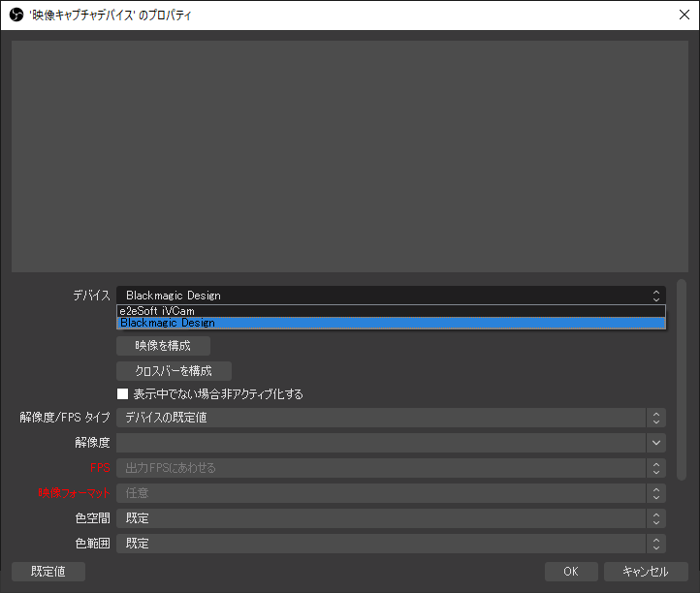Click the OBS logo in title bar
The width and height of the screenshot is (700, 593).
point(16,16)
